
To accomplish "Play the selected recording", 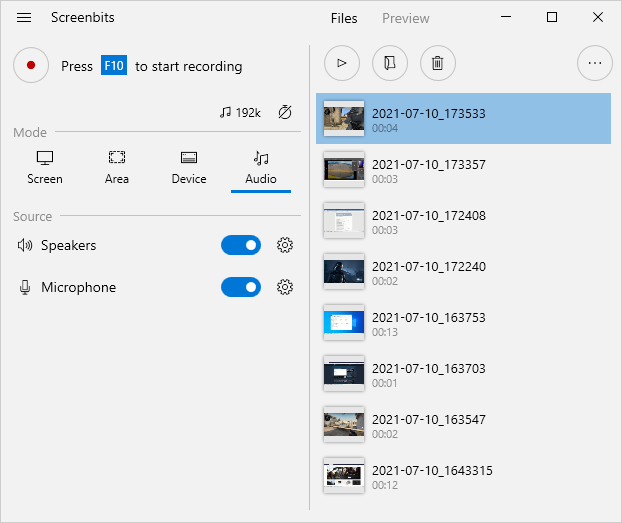I will pyautogui.click(x=342, y=63).
